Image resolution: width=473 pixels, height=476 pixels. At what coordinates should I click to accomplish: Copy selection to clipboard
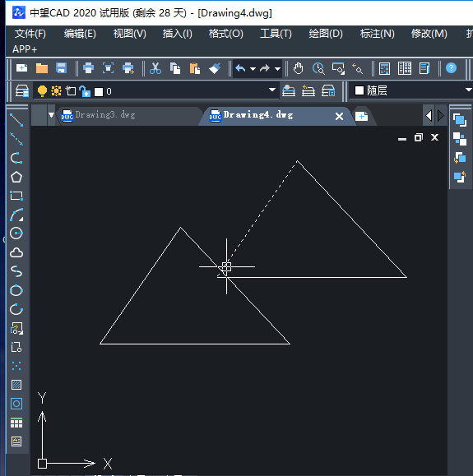pos(175,68)
